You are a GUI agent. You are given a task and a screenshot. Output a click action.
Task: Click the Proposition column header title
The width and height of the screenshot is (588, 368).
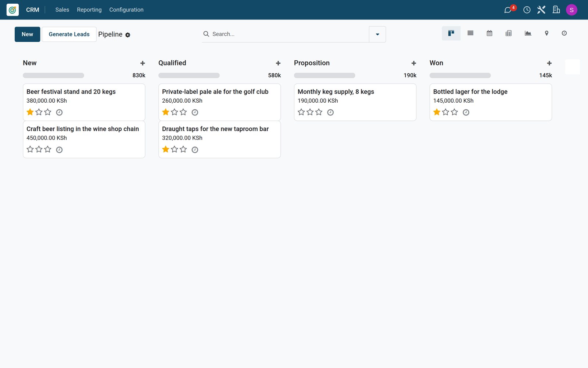pyautogui.click(x=312, y=63)
